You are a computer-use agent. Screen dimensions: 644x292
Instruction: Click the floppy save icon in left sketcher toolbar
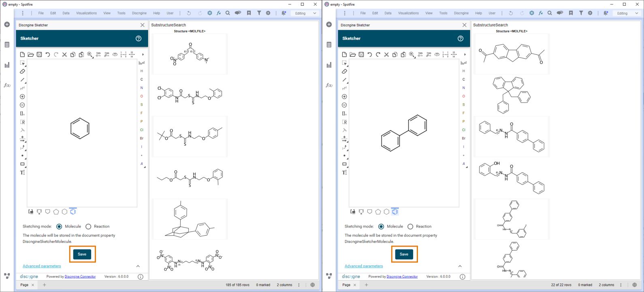[x=39, y=54]
